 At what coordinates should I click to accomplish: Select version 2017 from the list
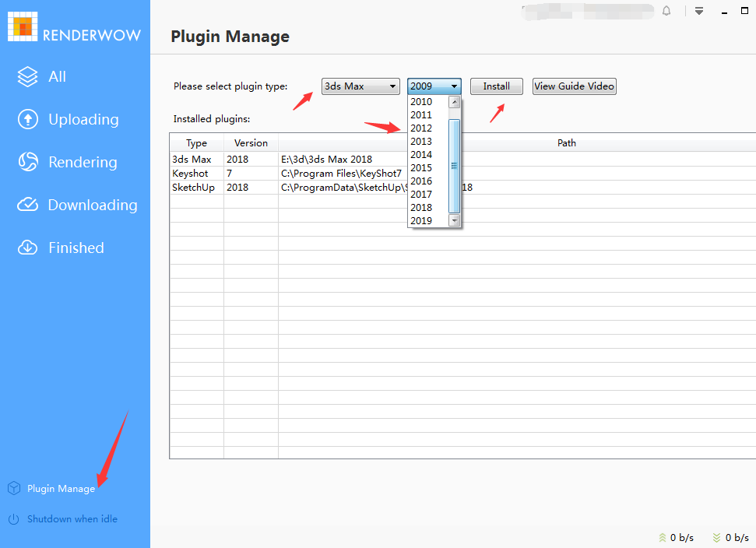(x=428, y=195)
